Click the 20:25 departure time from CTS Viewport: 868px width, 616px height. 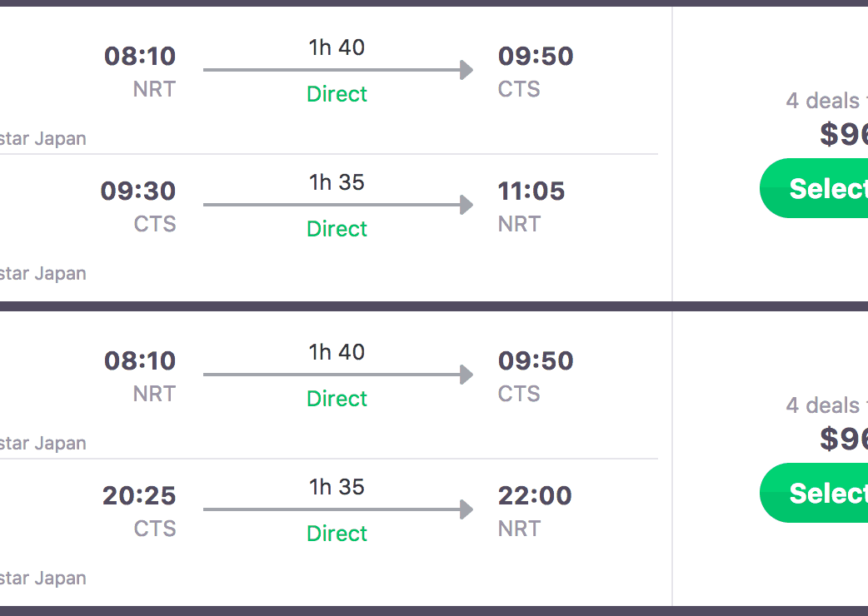pyautogui.click(x=139, y=495)
